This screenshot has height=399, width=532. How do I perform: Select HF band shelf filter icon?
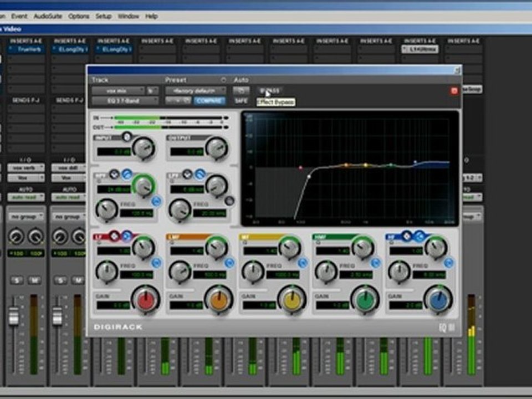coord(420,235)
